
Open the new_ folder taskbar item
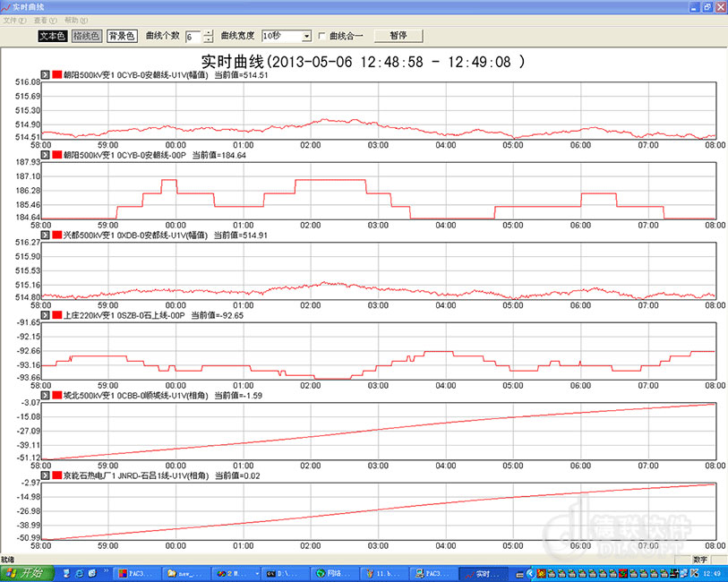[x=172, y=573]
